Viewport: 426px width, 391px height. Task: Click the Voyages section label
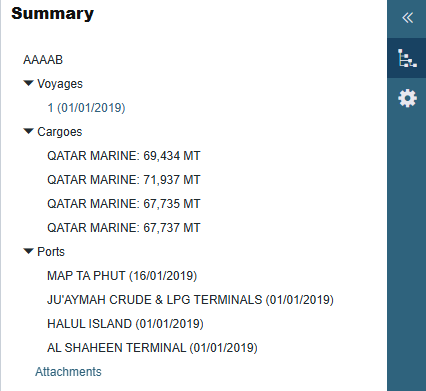click(x=60, y=84)
